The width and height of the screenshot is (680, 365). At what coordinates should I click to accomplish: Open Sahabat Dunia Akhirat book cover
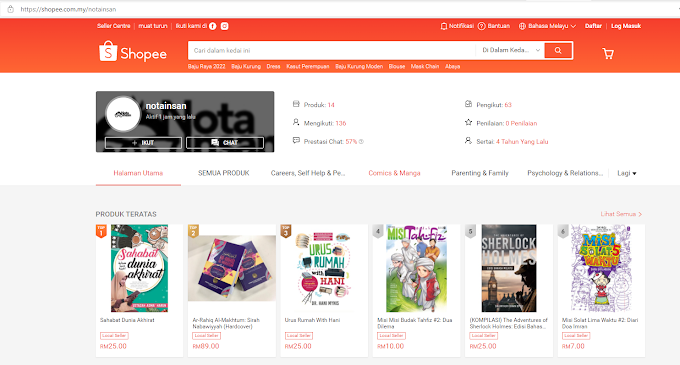pos(139,268)
